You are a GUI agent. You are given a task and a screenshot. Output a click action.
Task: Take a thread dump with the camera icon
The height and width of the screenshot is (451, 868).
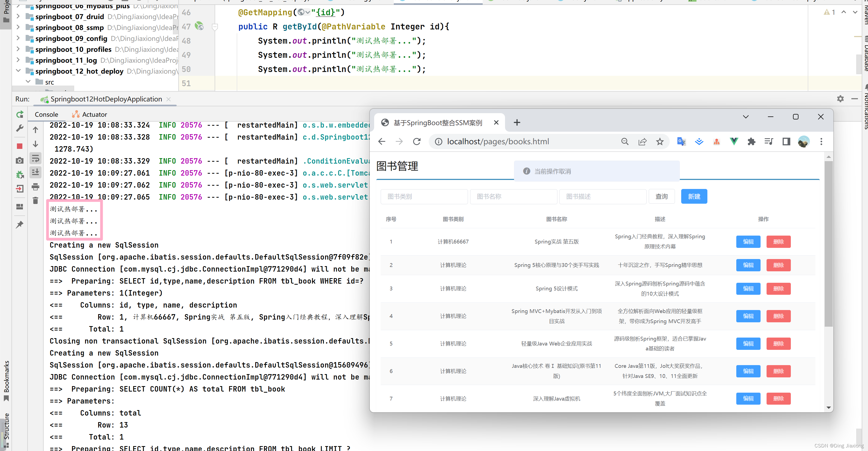click(x=20, y=160)
